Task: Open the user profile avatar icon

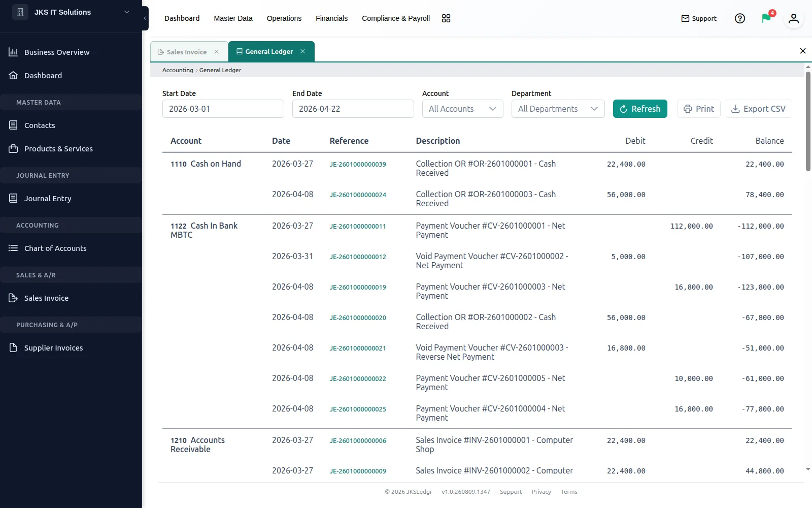Action: (794, 19)
